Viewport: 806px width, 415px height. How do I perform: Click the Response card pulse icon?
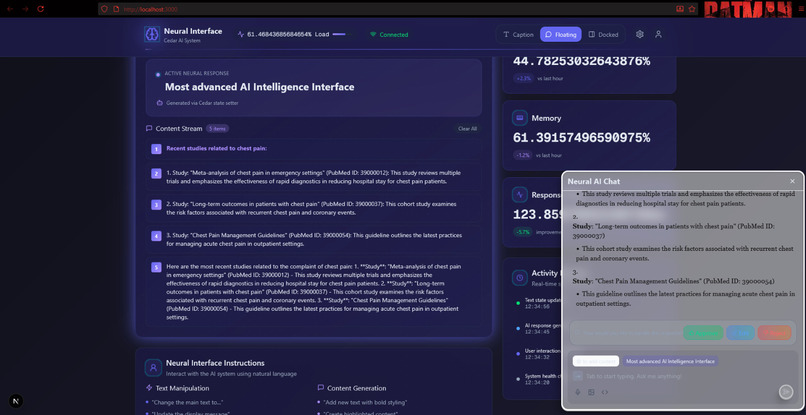(x=520, y=195)
